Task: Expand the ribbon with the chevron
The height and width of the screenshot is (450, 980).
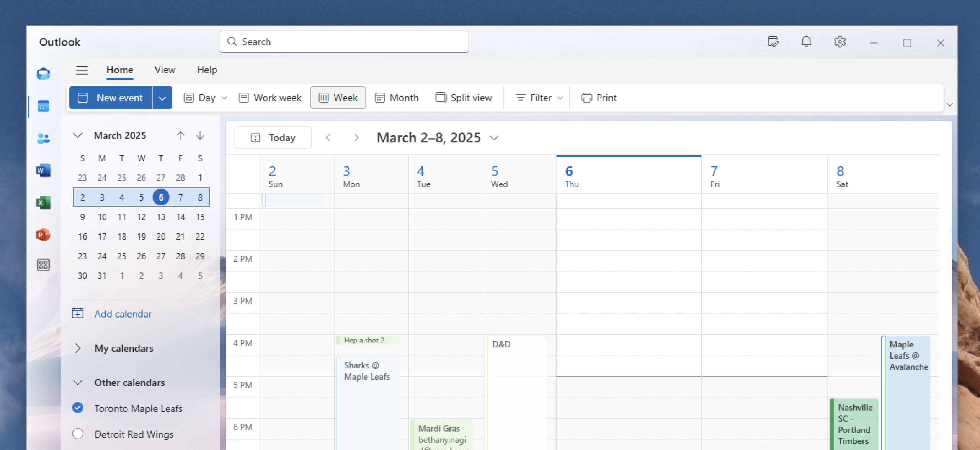Action: (950, 104)
